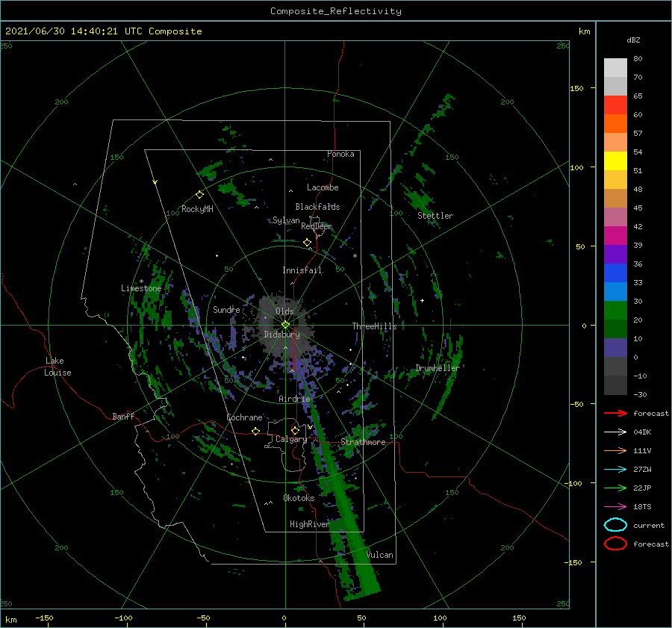Click the Banff label

point(123,417)
